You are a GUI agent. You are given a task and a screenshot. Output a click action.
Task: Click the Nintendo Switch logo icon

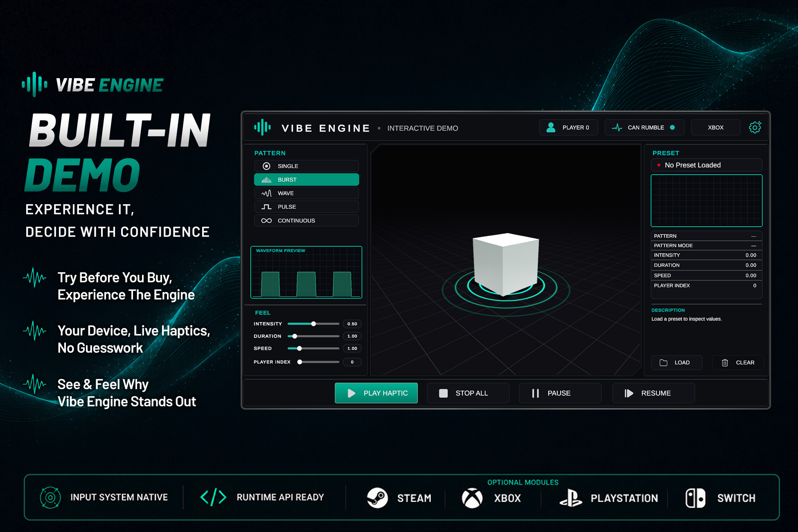point(695,498)
